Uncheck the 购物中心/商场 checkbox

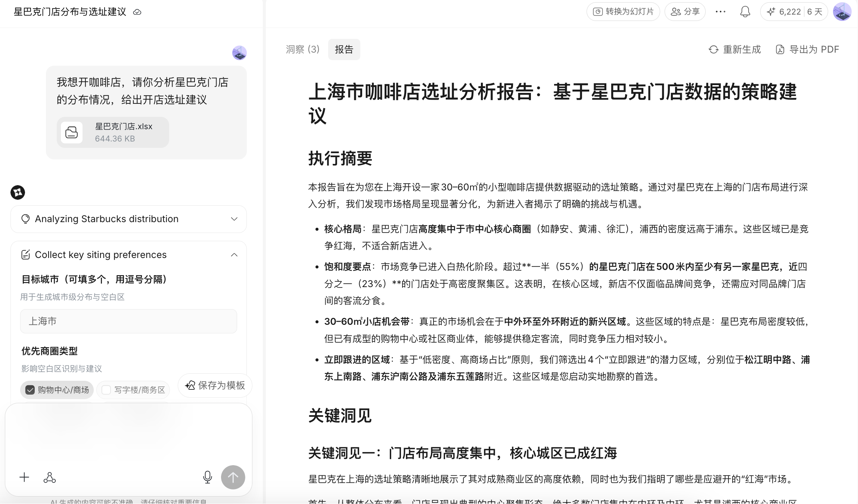click(x=30, y=390)
